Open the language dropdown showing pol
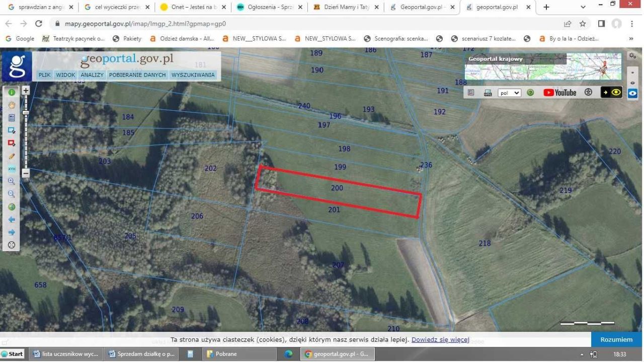This screenshot has height=362, width=644. click(x=509, y=93)
